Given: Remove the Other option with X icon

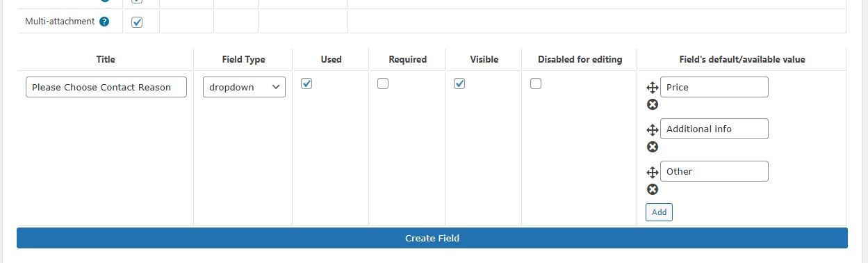Looking at the screenshot, I should [653, 189].
